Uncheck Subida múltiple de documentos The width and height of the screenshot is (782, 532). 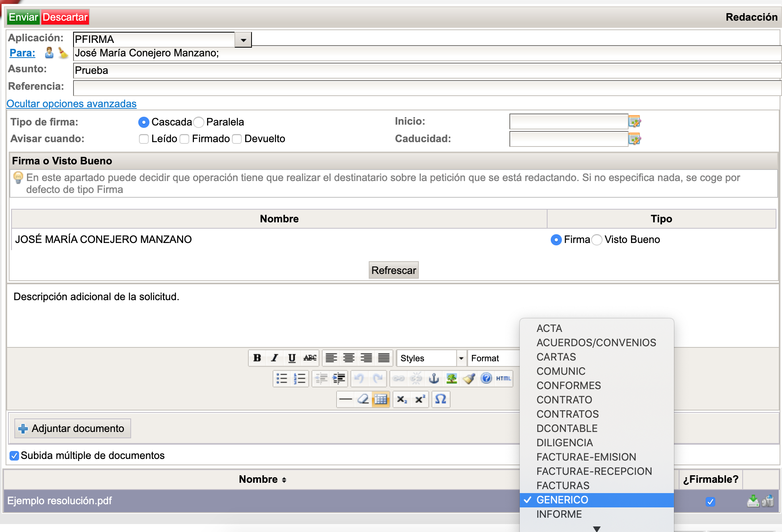pyautogui.click(x=14, y=456)
